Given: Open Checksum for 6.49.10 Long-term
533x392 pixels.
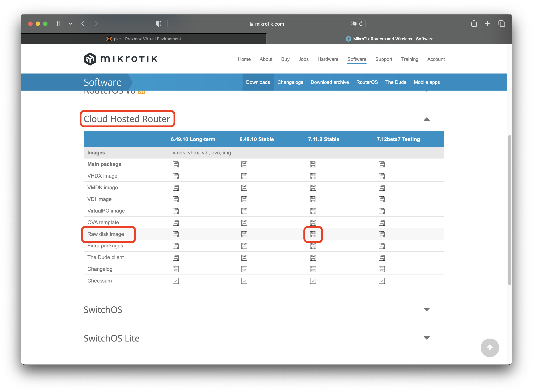Looking at the screenshot, I should click(176, 281).
